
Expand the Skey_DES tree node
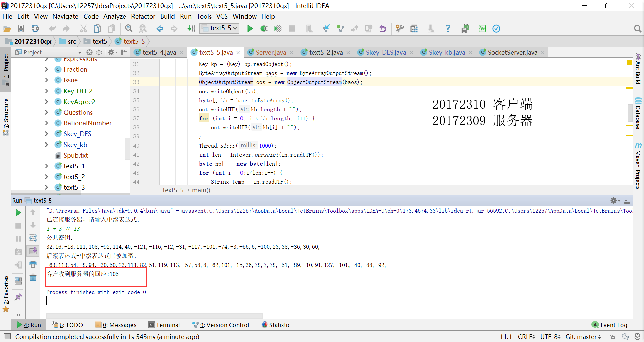pos(47,134)
